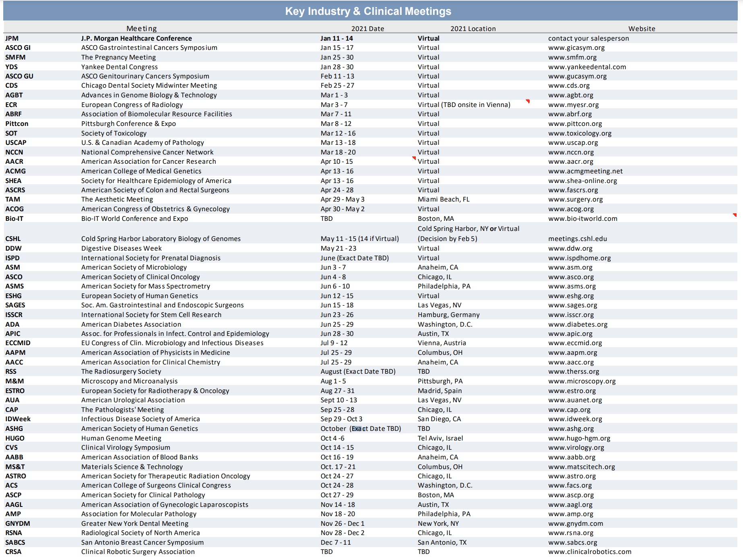Select the 'Feb 11 - 13' date cell

point(337,76)
